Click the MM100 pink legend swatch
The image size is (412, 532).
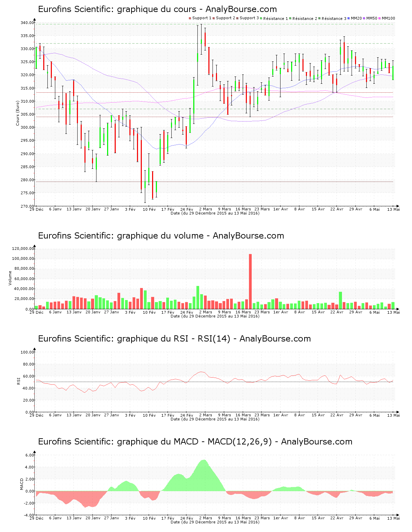[x=380, y=18]
